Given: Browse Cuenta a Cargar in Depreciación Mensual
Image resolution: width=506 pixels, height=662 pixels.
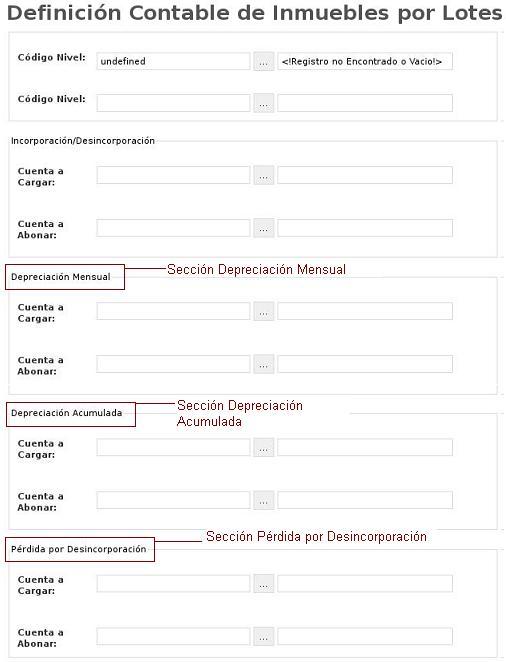Looking at the screenshot, I should coord(264,311).
